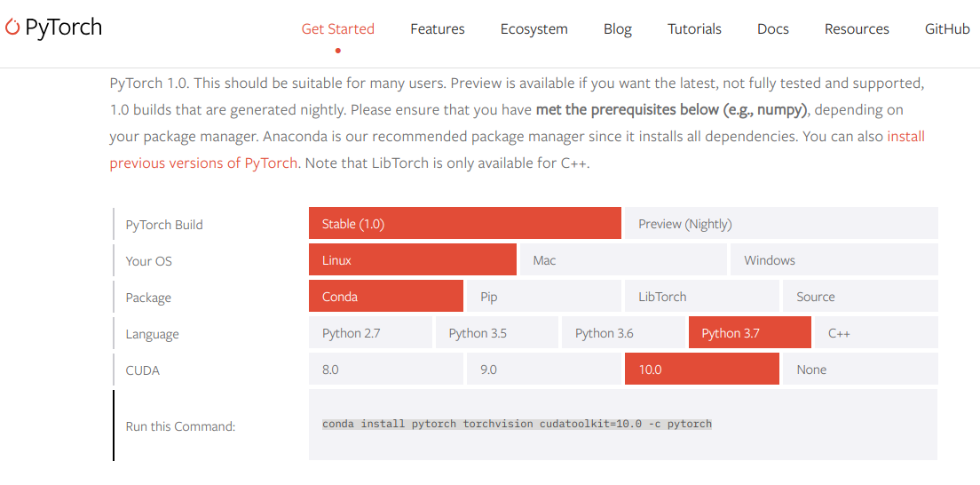Open the Tutorials section

tap(694, 29)
